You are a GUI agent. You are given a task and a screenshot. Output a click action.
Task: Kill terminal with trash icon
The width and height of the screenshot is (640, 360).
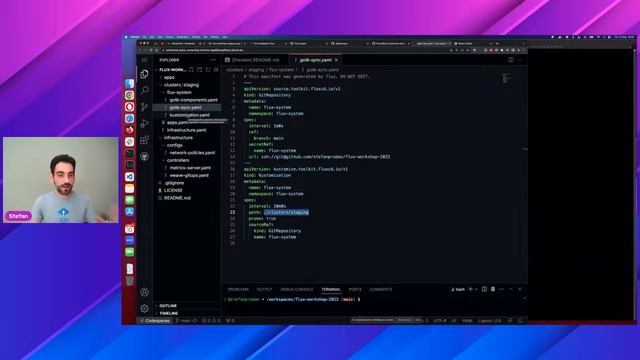493,289
